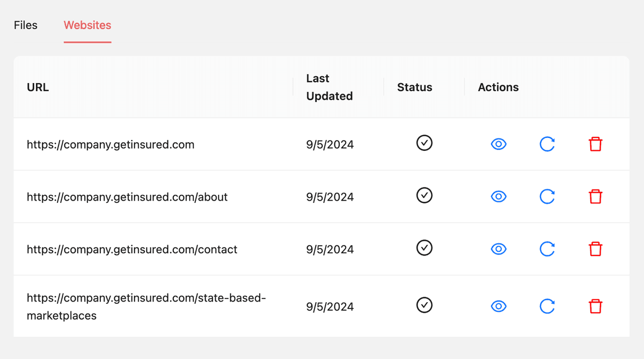
Task: Click the refresh icon for the about page
Action: pos(547,196)
